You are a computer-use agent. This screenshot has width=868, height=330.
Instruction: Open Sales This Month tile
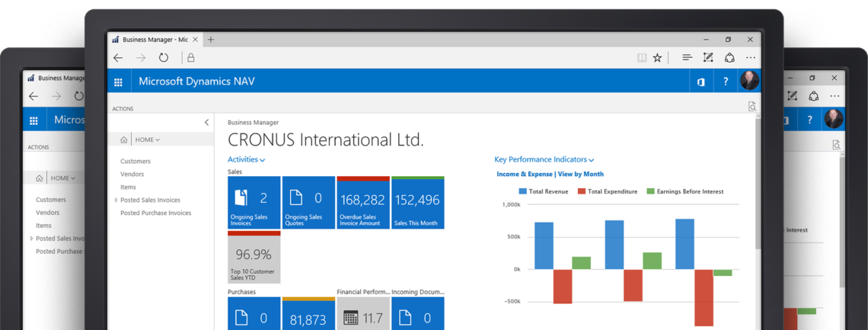[417, 203]
